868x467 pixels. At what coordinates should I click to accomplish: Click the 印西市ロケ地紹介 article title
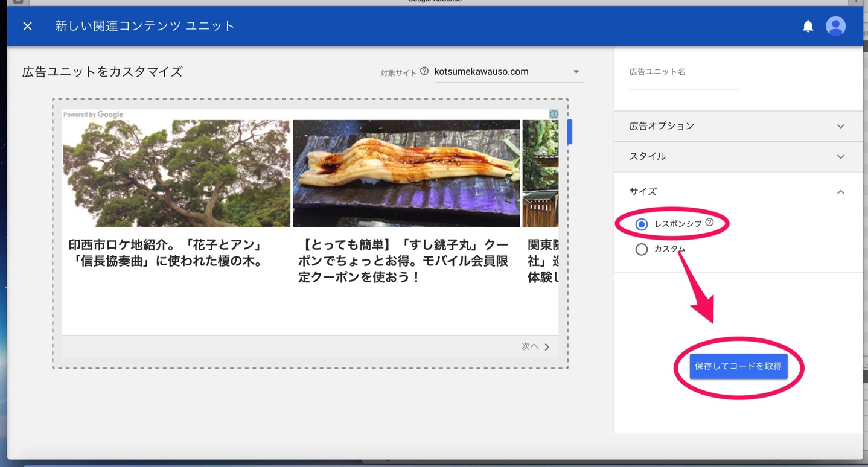click(x=165, y=253)
